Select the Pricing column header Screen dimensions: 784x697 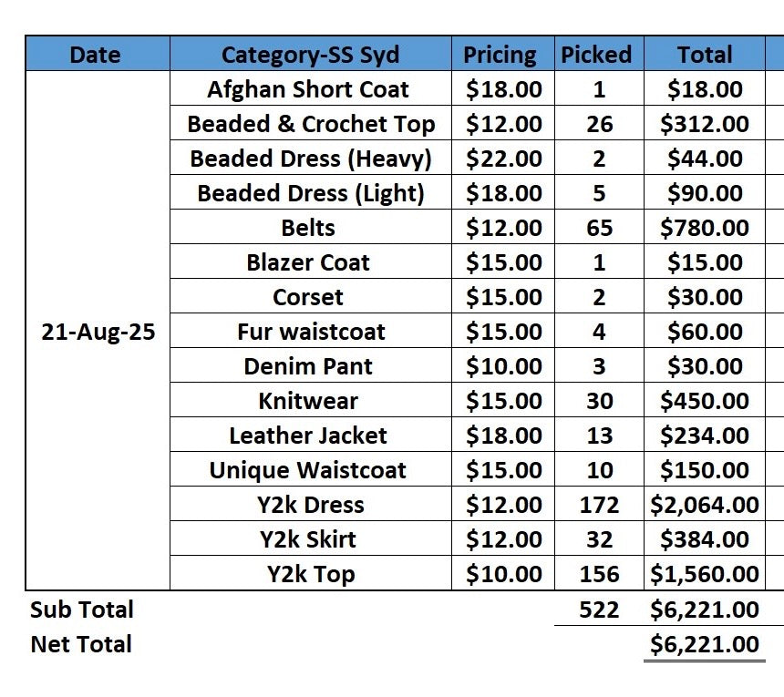pos(503,54)
